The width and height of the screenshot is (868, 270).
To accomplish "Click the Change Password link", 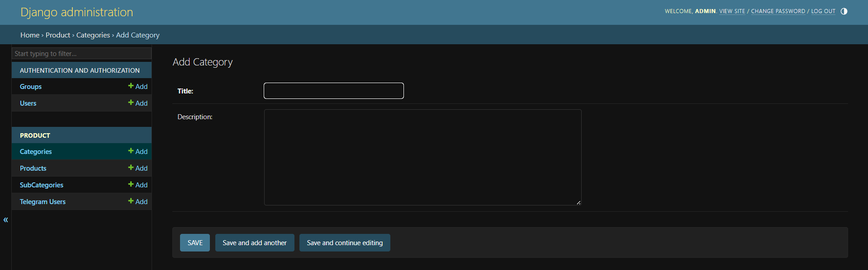I will (x=778, y=11).
